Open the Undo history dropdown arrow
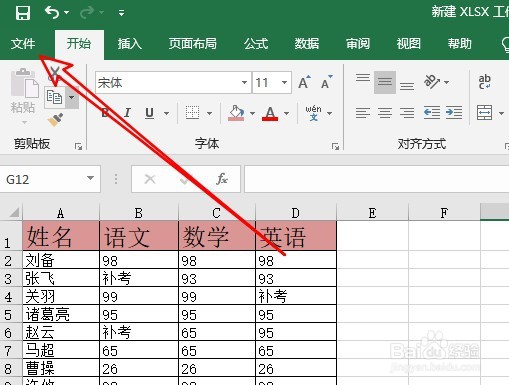 point(66,13)
